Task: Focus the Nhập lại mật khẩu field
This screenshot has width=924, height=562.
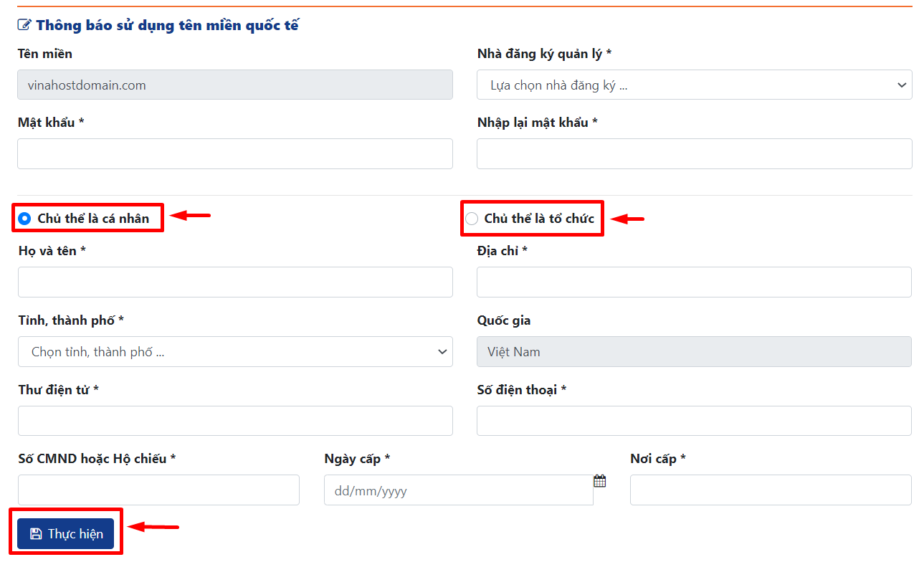Action: (x=695, y=154)
